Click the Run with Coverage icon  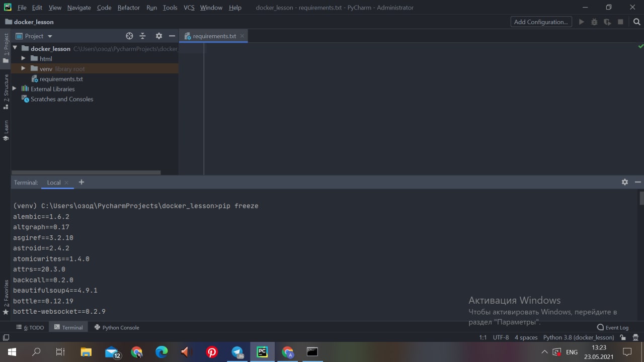coord(607,22)
